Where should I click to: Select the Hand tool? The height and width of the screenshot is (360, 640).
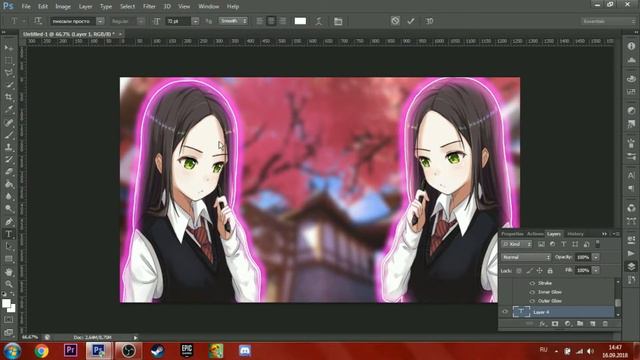(x=9, y=272)
